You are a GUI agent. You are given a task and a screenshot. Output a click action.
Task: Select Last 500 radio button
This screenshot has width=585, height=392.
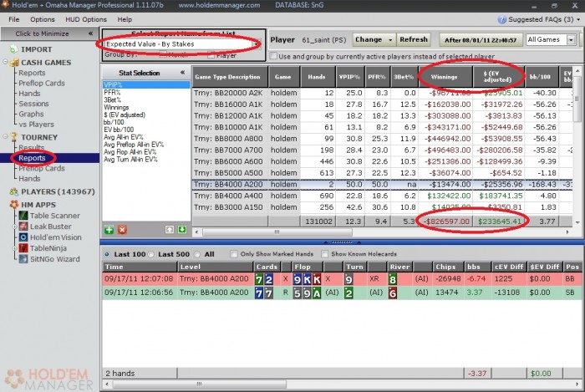click(151, 254)
